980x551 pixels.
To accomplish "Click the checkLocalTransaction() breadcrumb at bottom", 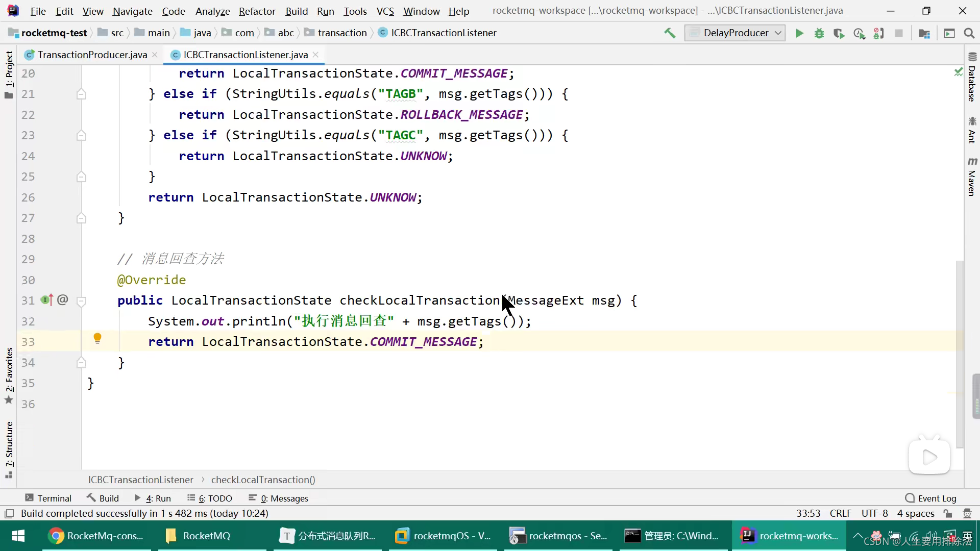I will tap(263, 480).
